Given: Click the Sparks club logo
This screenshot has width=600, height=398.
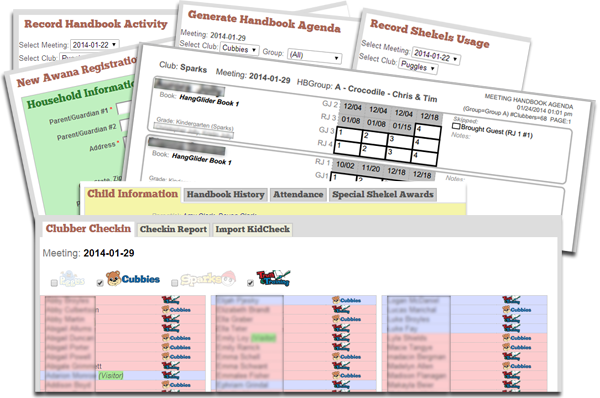Looking at the screenshot, I should coord(208,279).
